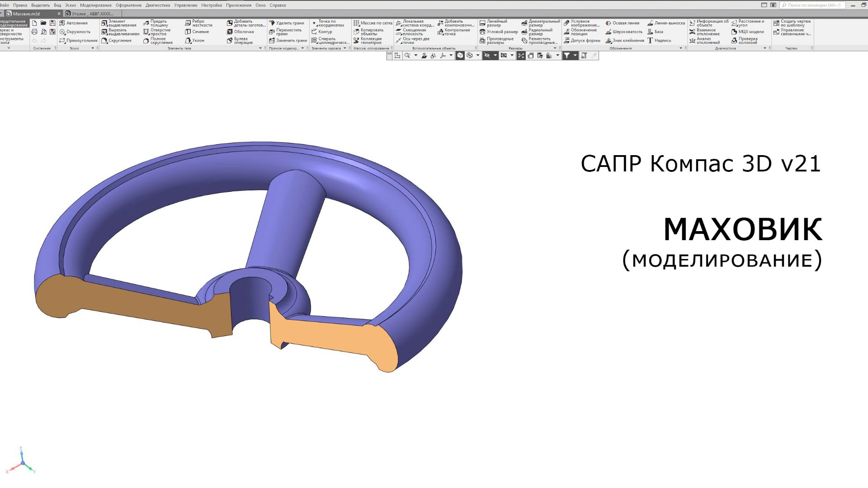Select the Автолиния sketch tool
The width and height of the screenshot is (868, 488).
(x=74, y=23)
